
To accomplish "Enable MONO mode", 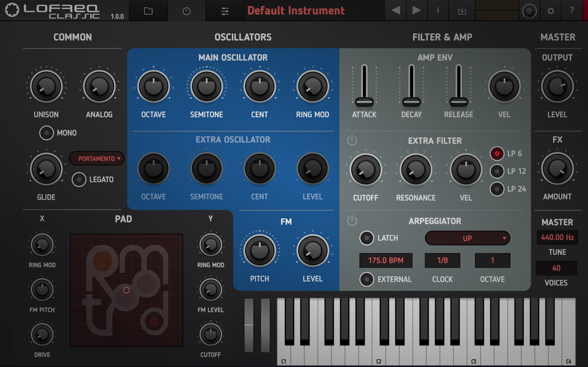I will click(x=47, y=132).
